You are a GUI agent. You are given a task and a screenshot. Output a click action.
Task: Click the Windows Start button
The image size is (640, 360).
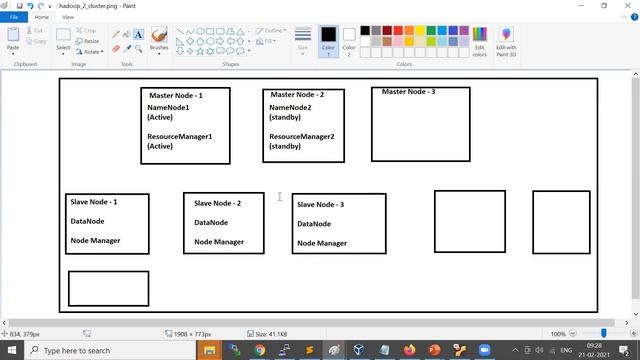pos(12,350)
